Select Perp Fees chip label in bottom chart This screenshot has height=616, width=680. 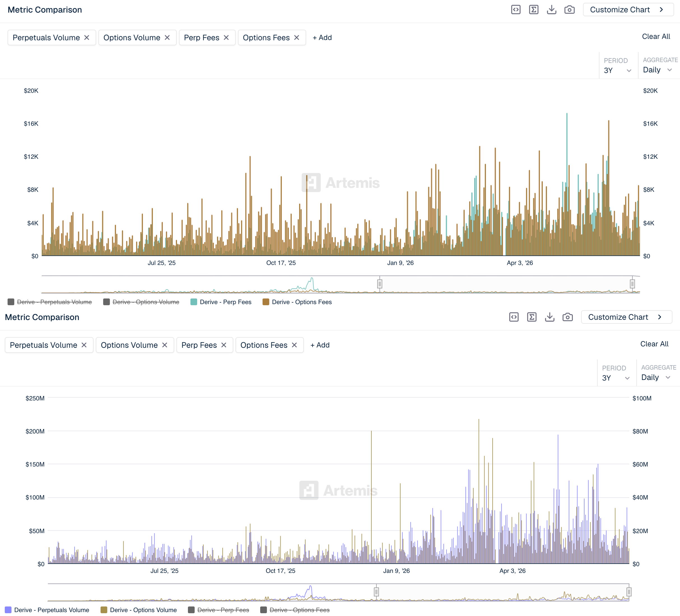pyautogui.click(x=199, y=345)
